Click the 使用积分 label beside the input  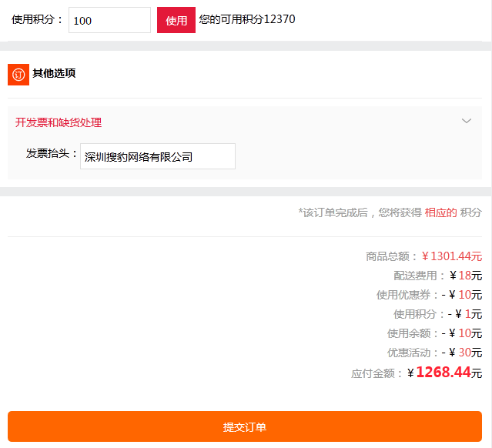click(38, 20)
